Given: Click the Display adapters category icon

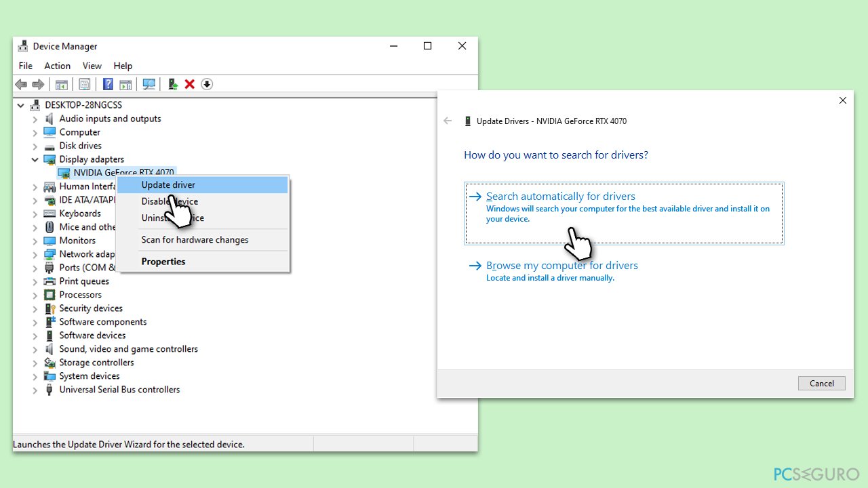Looking at the screenshot, I should tap(50, 159).
